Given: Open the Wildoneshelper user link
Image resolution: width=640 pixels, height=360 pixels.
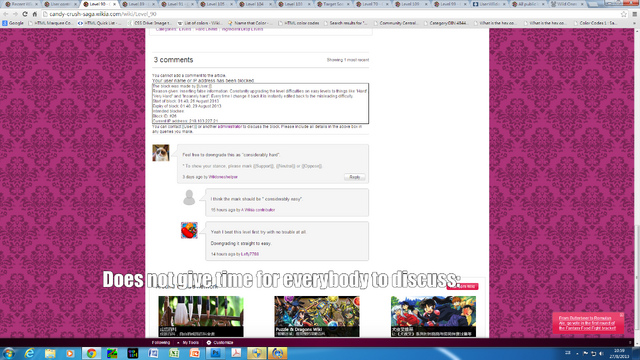Looking at the screenshot, I should (x=223, y=177).
